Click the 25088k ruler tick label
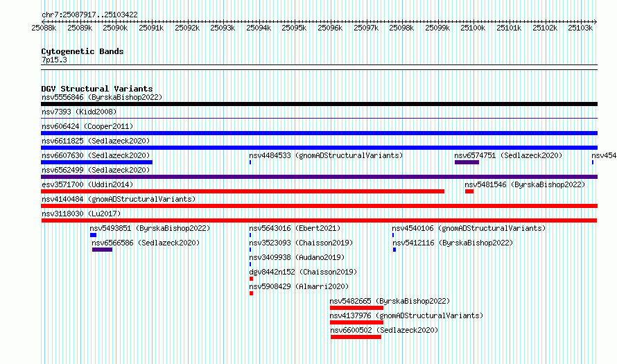 44,28
